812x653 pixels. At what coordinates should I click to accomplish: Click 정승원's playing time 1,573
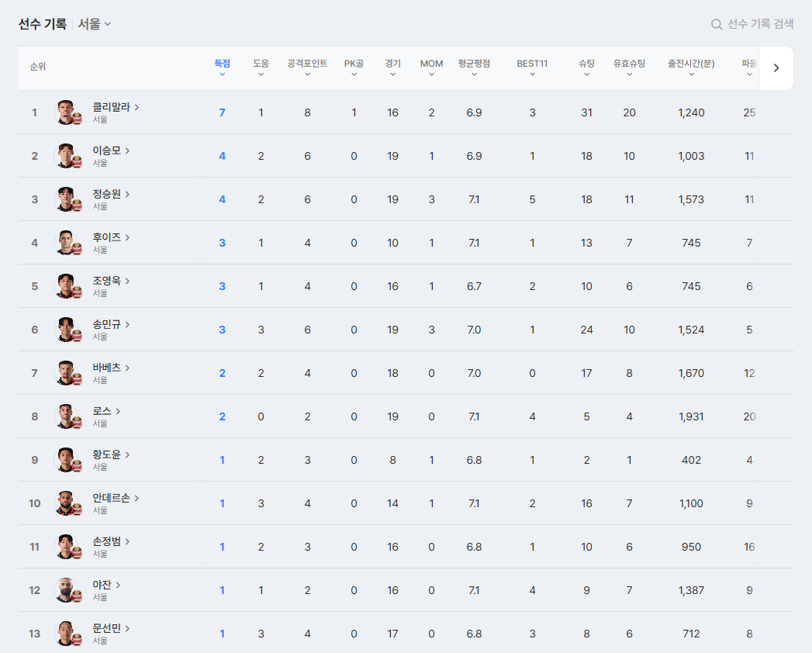coord(691,199)
